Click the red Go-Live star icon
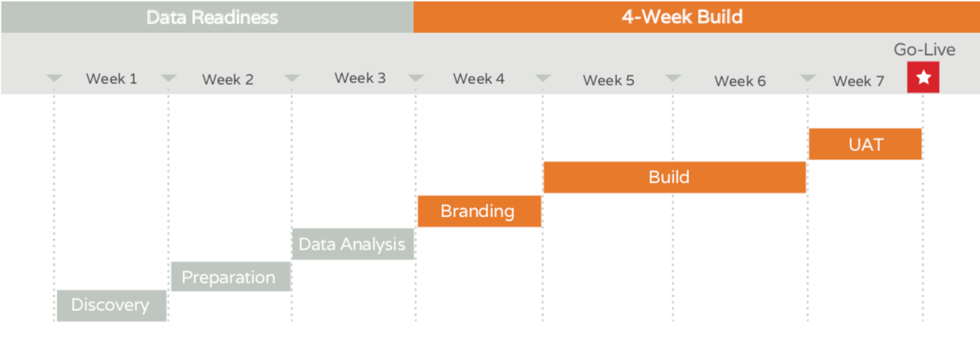This screenshot has width=980, height=340. [924, 78]
